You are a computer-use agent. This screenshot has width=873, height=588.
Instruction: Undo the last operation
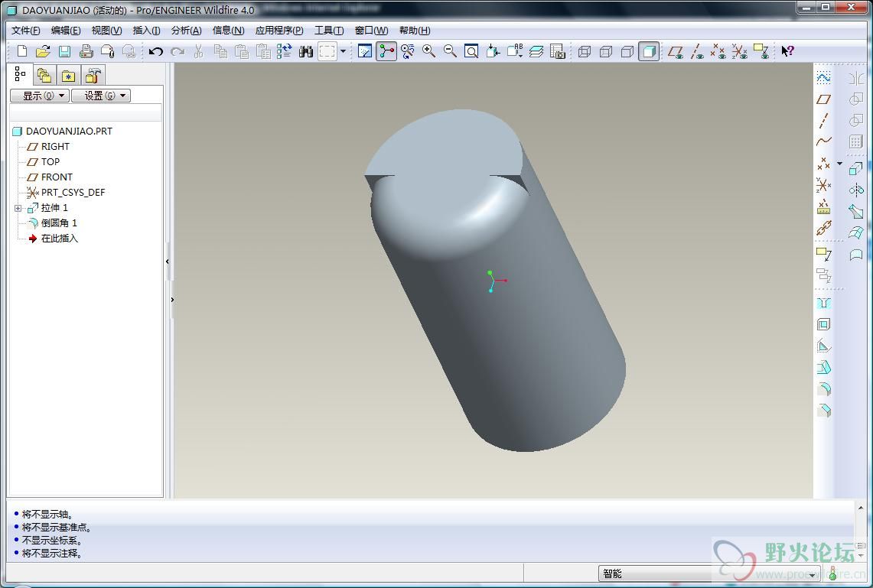156,52
